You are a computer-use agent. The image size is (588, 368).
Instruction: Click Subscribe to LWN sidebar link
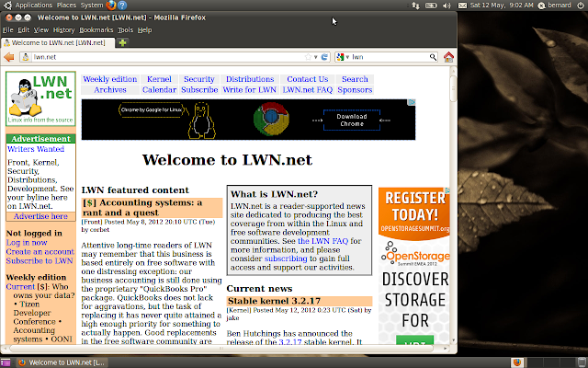coord(40,260)
